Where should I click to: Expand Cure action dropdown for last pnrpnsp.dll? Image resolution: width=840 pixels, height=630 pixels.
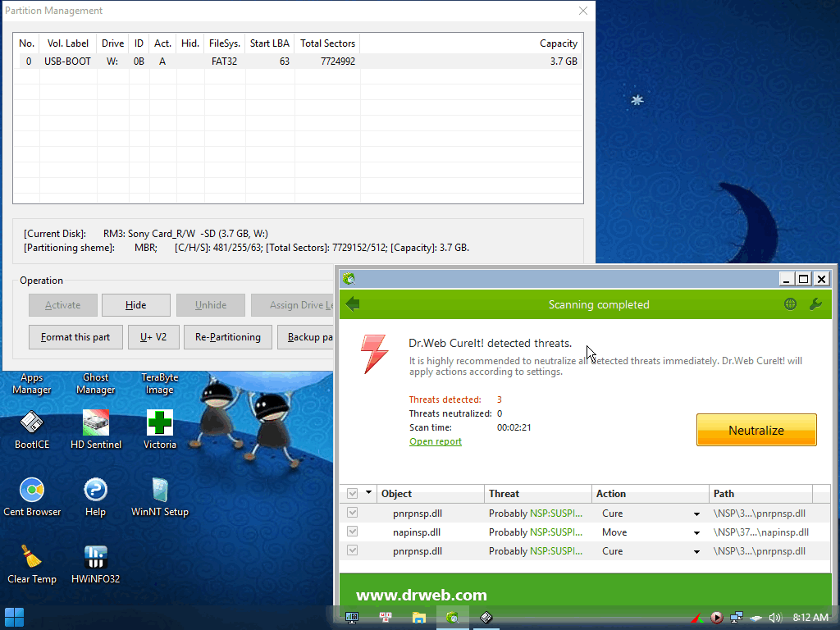(696, 552)
